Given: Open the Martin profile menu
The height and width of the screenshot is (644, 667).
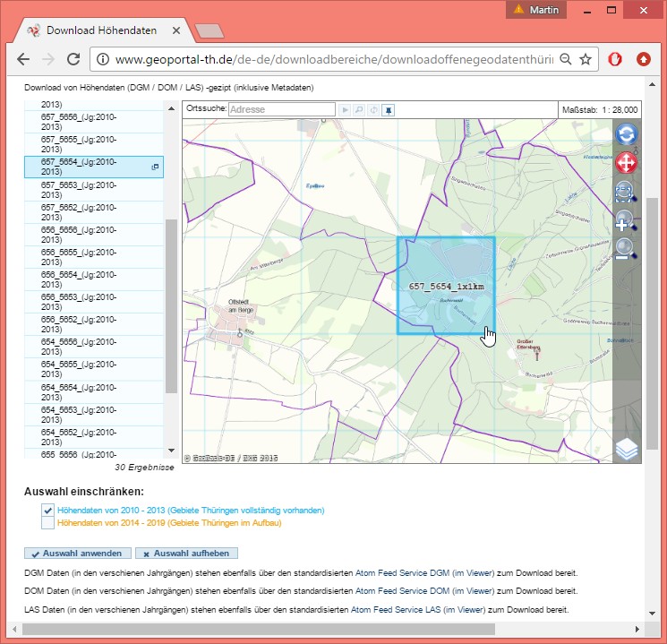Looking at the screenshot, I should (536, 10).
